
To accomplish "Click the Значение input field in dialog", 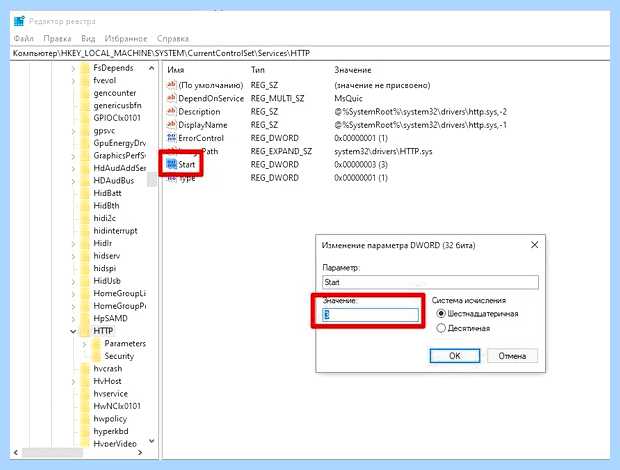I will 370,315.
